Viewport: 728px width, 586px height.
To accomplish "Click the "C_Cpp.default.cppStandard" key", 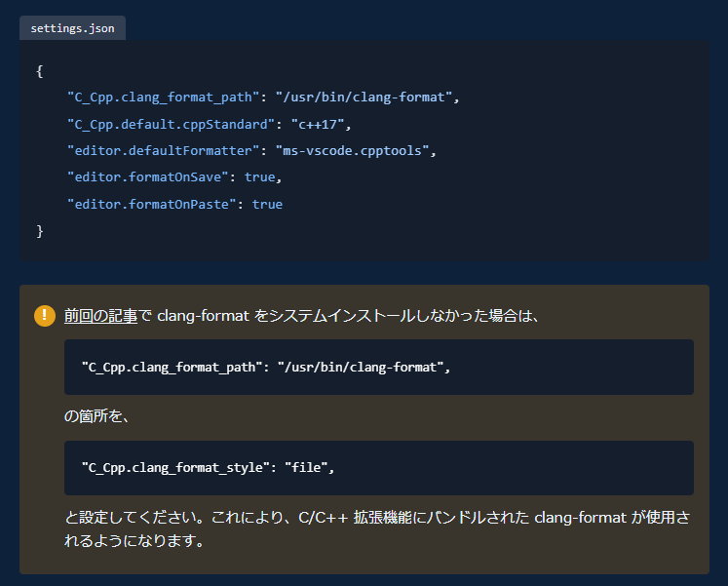I will point(171,124).
